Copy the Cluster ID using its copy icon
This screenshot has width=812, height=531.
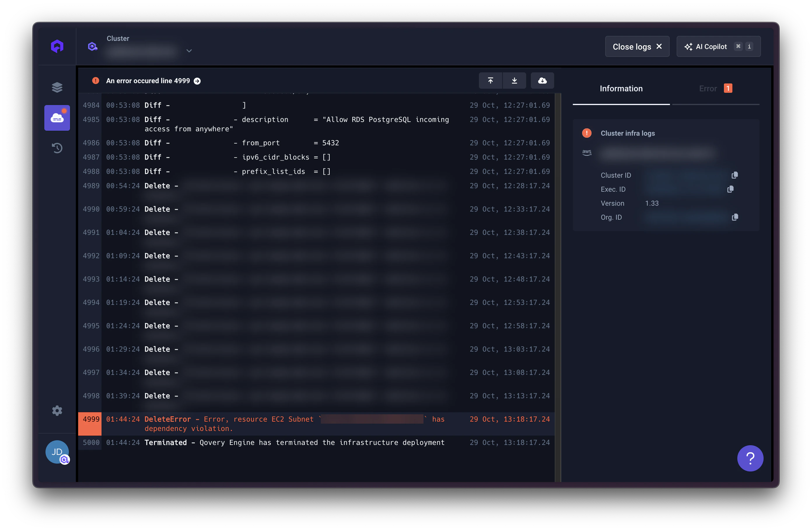click(734, 175)
